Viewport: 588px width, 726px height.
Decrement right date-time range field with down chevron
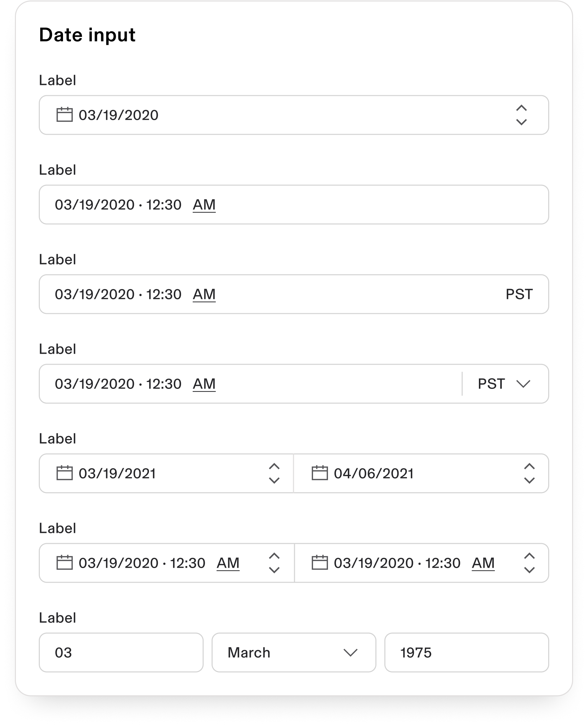(529, 570)
